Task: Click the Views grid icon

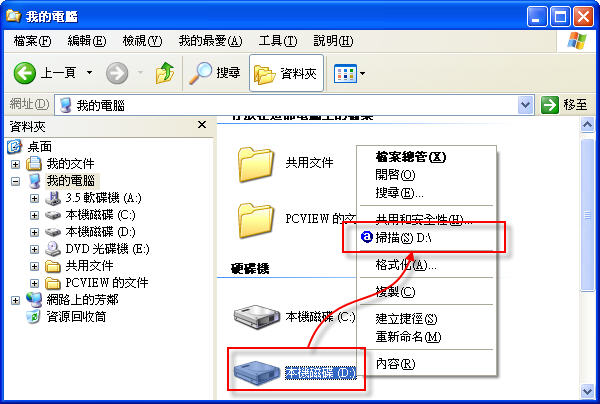Action: 345,73
